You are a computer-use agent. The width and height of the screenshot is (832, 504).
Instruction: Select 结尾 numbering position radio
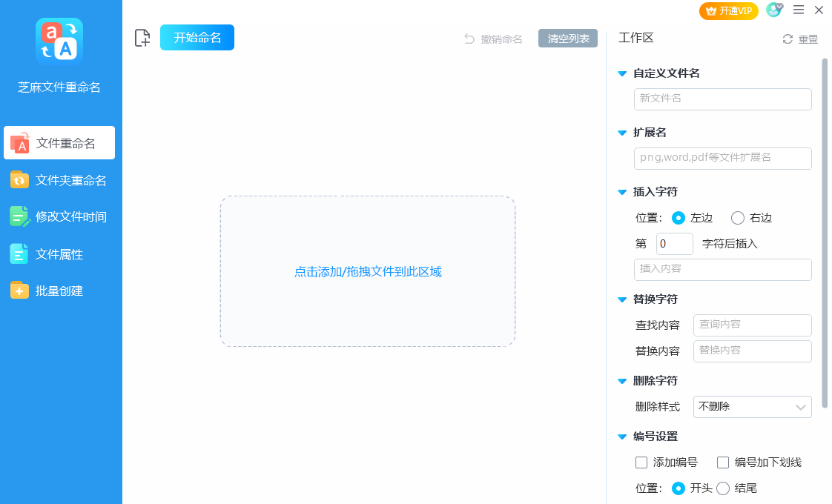723,488
